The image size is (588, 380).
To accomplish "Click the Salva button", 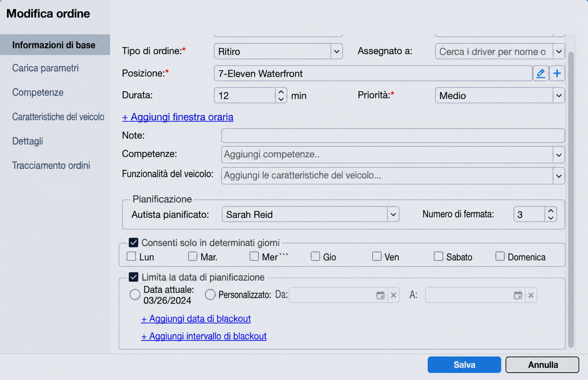I will click(464, 365).
